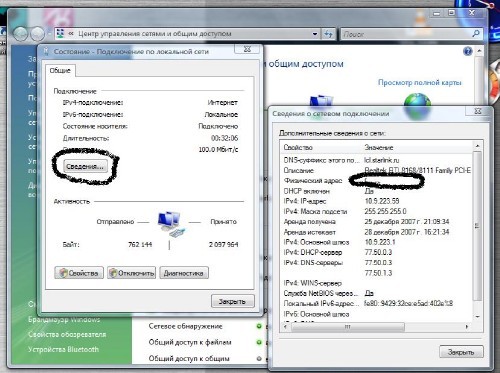
Task: Select the IPv4: Маска подсети row
Action: 377,211
